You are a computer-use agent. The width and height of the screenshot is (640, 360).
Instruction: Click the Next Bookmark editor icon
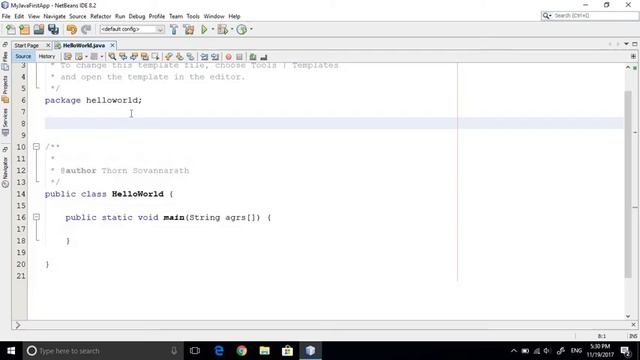pos(180,57)
